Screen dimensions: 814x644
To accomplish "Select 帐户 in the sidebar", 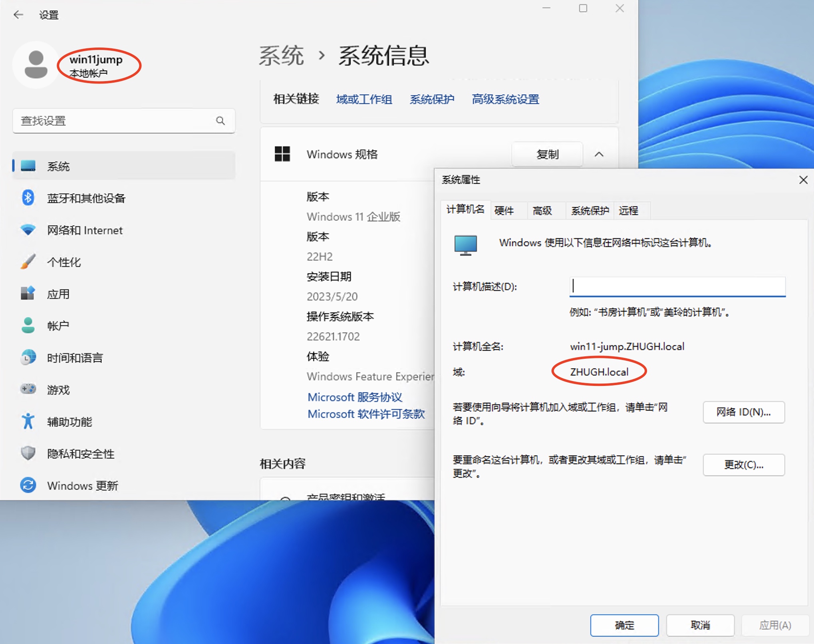I will 124,326.
